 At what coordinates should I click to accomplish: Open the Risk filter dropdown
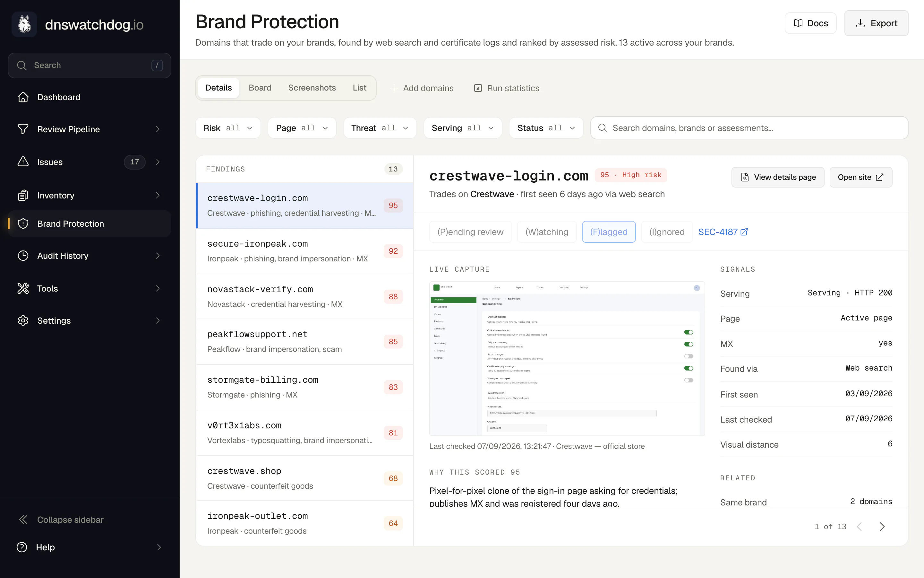tap(228, 128)
